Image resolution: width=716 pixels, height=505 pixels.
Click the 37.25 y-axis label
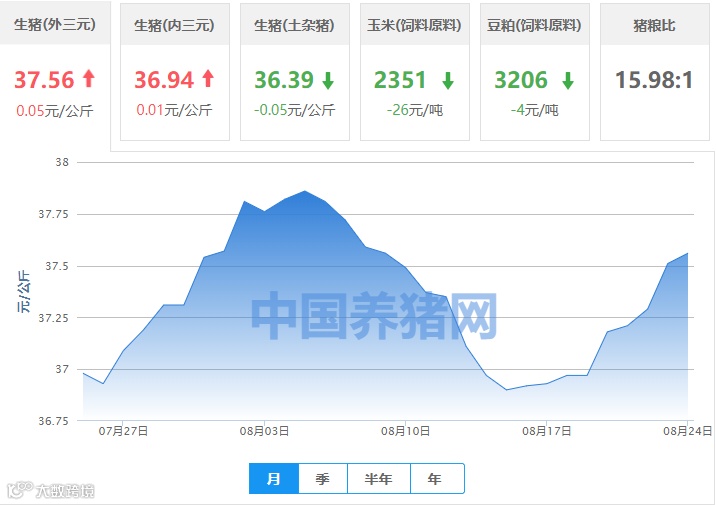53,318
